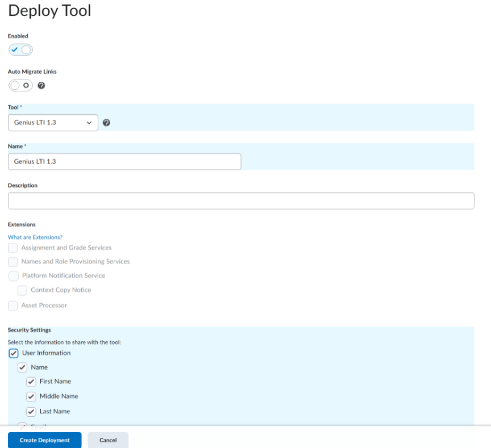Check Assignment and Grade Services box
Screen dimensions: 491x448
13,248
